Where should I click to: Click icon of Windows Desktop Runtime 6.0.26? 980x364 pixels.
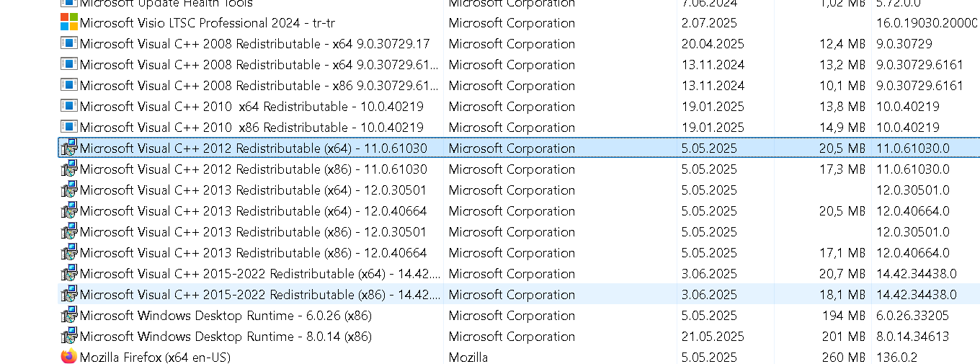(69, 315)
